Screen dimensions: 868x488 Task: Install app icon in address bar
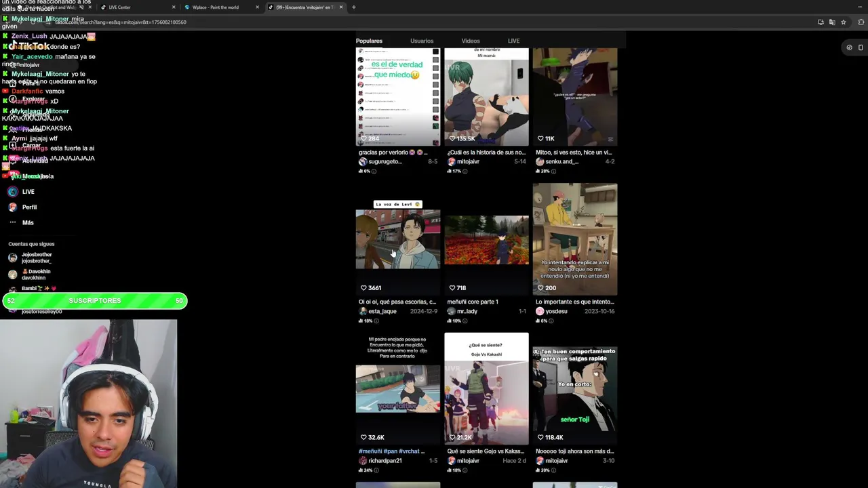[x=821, y=22]
